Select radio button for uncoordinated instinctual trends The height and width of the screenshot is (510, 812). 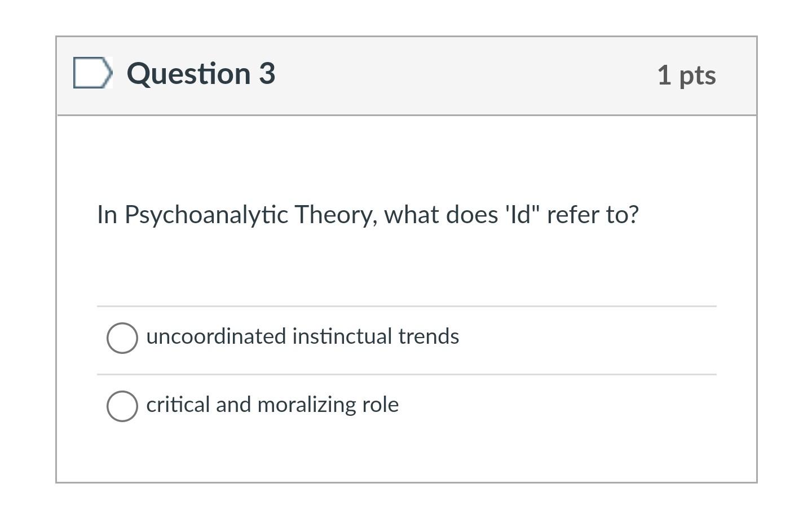click(x=122, y=338)
